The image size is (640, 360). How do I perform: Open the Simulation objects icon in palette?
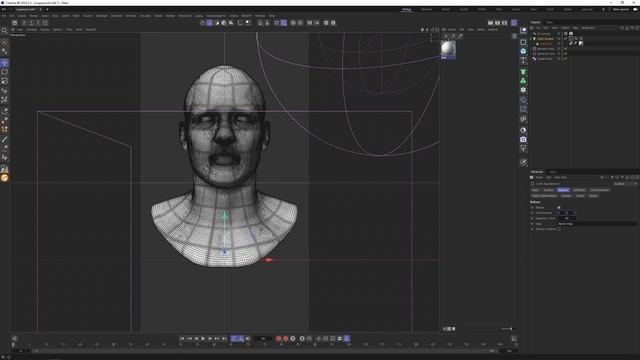point(523,119)
